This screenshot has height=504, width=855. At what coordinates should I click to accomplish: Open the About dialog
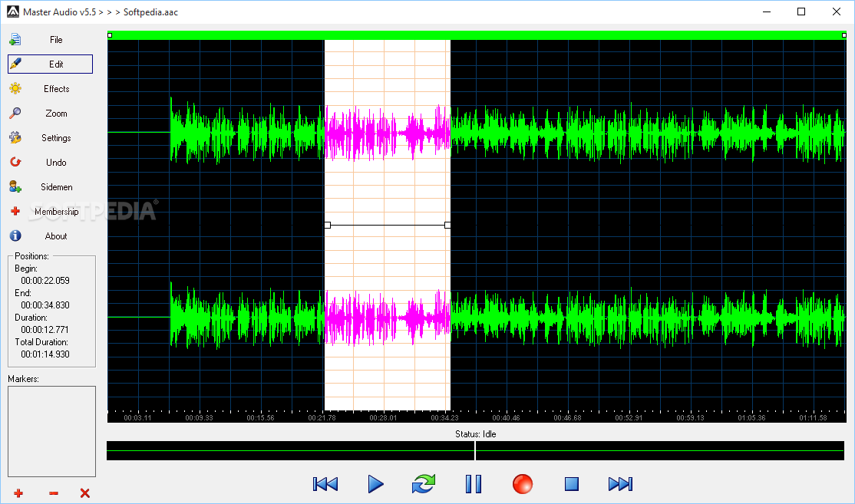tap(50, 236)
